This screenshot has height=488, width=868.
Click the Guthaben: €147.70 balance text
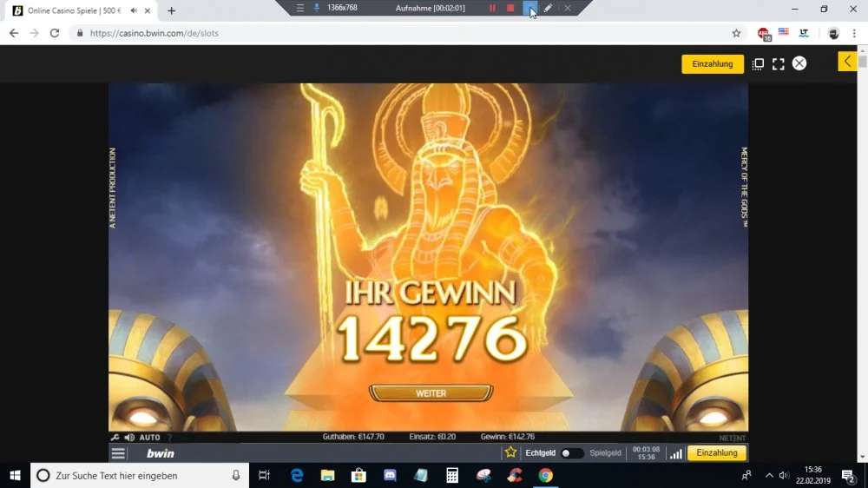pyautogui.click(x=353, y=437)
